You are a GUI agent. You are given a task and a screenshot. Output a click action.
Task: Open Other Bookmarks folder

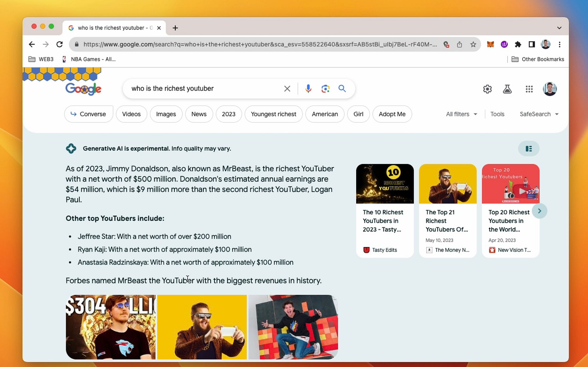click(x=538, y=59)
